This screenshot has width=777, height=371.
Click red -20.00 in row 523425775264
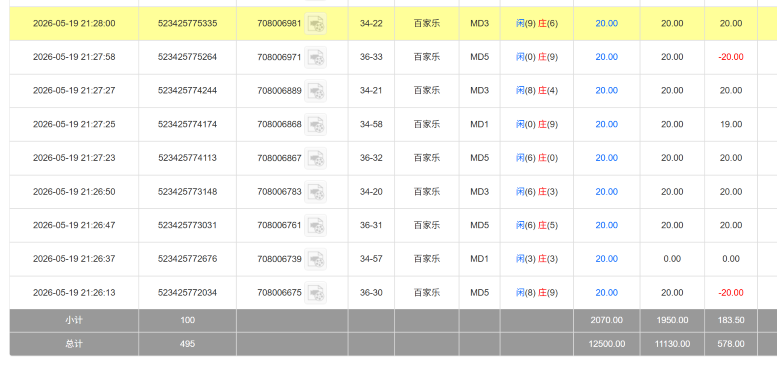731,57
